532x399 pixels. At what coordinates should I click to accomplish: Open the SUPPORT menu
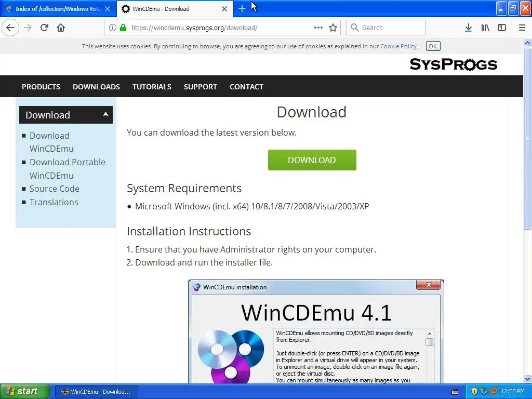[x=200, y=87]
